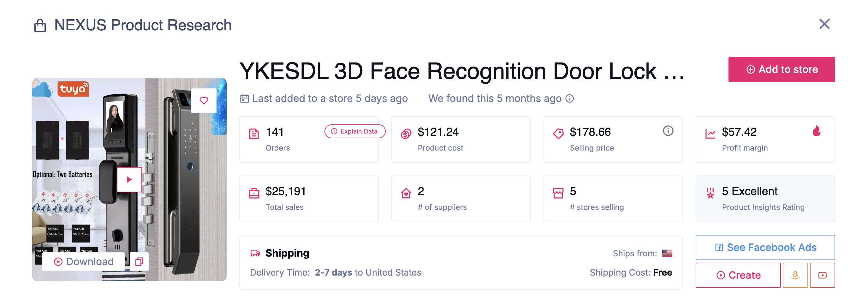This screenshot has width=868, height=298.
Task: Click the info icon after 'found this 5 months ago'
Action: coord(569,98)
